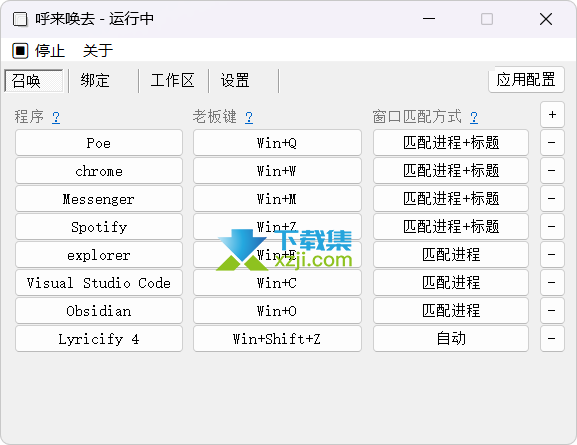
Task: Remove the Visual Studio Code row
Action: pos(552,282)
